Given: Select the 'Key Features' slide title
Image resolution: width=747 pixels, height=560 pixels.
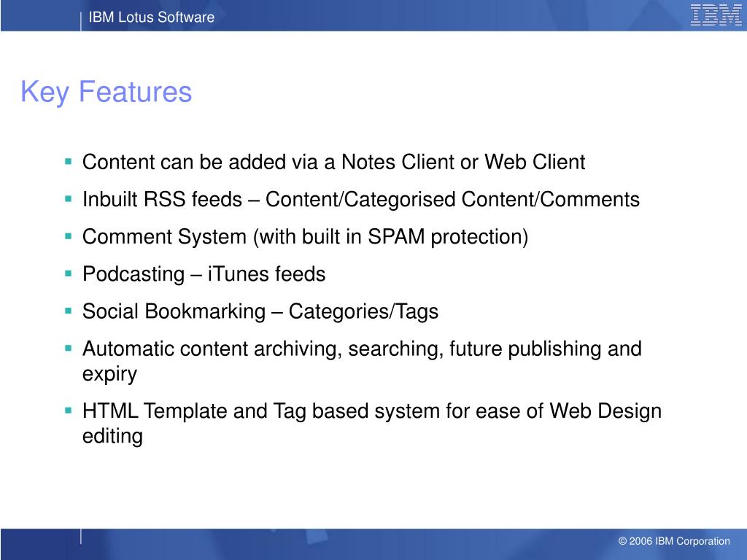Looking at the screenshot, I should pyautogui.click(x=107, y=92).
